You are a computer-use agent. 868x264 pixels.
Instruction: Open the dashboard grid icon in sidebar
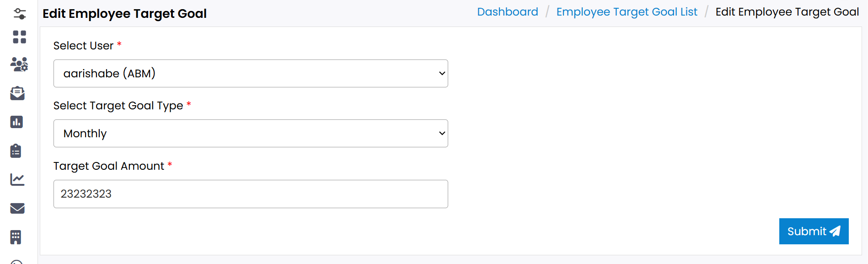[x=19, y=37]
